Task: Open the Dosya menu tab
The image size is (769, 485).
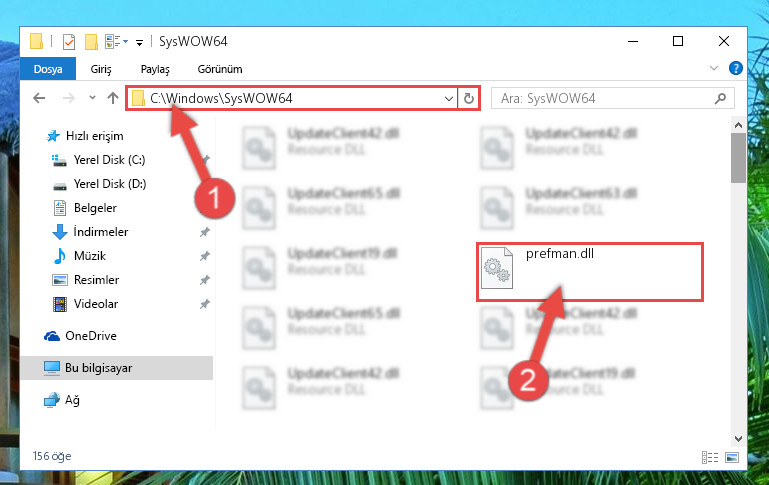Action: [48, 69]
